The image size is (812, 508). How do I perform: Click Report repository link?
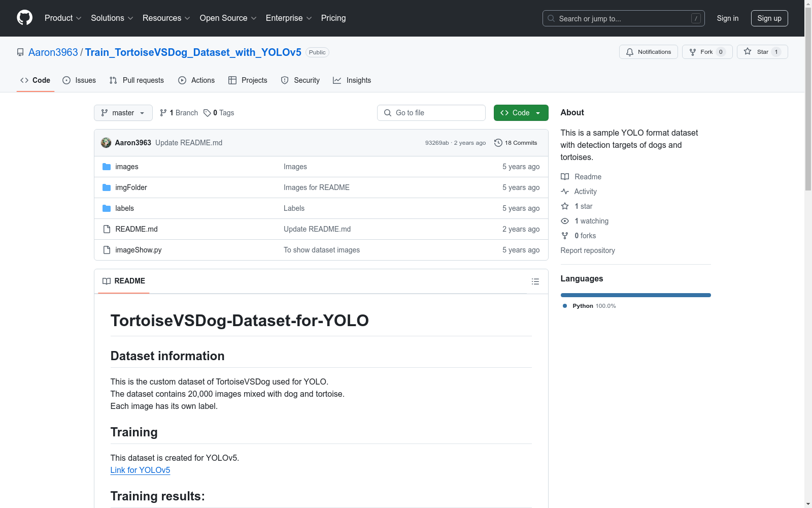pyautogui.click(x=588, y=250)
